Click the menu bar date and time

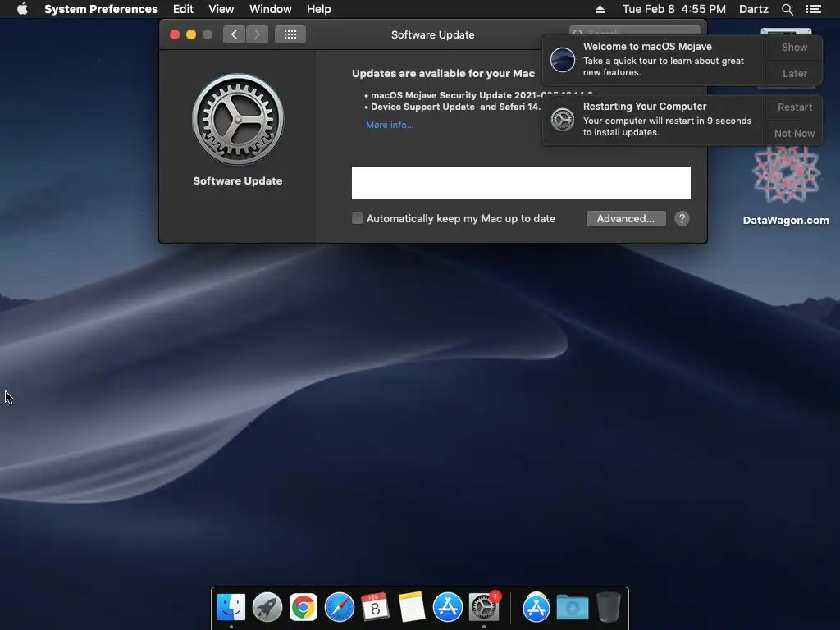click(x=674, y=9)
